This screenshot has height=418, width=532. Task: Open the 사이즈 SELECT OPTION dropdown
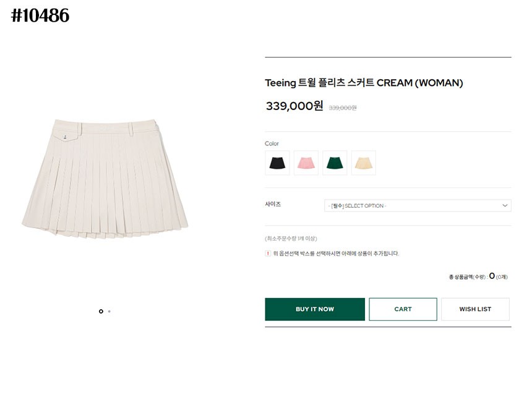[x=418, y=205]
